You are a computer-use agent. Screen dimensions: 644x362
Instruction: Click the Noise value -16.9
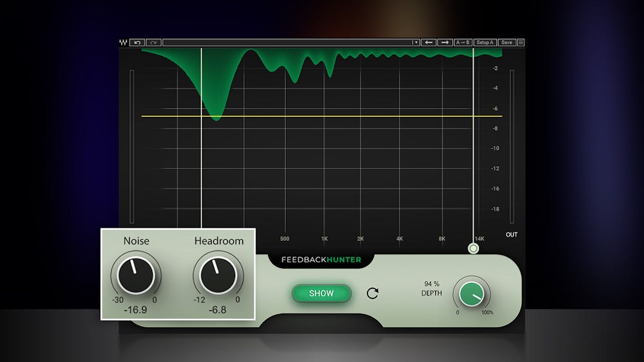[x=136, y=310]
